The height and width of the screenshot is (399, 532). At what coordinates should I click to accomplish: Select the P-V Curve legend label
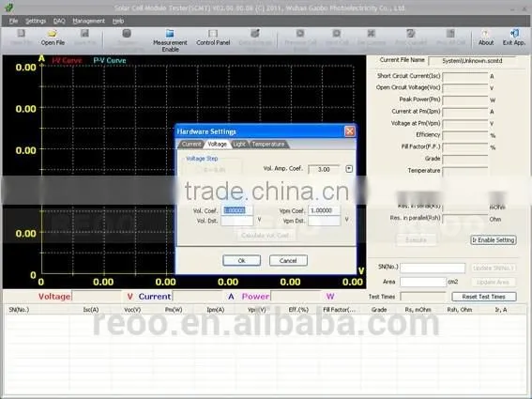[x=110, y=61]
